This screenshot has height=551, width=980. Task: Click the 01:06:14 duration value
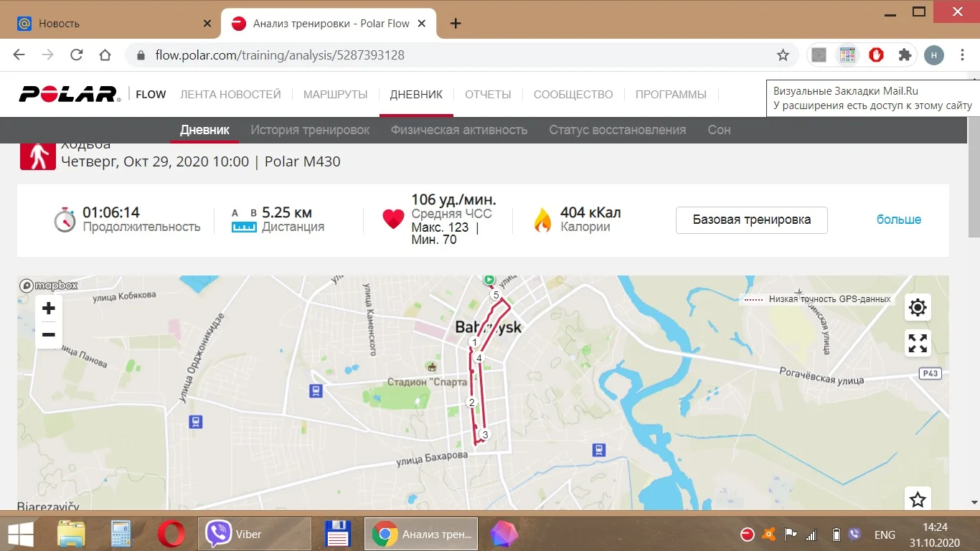(x=111, y=212)
